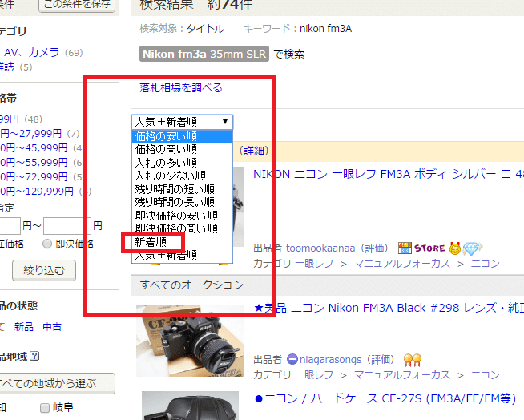Click 一眼レフ category link under toomookaanaa
Screen dimensions: 524x420
tap(314, 264)
